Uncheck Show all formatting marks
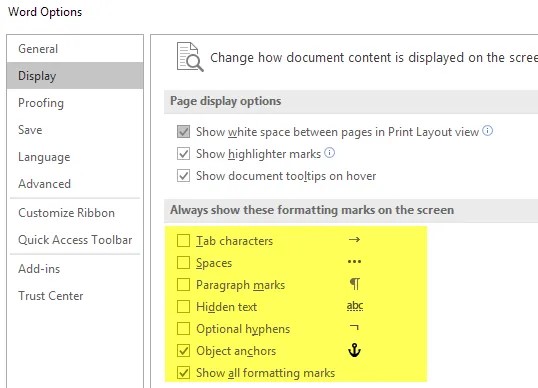The image size is (538, 388). point(183,373)
